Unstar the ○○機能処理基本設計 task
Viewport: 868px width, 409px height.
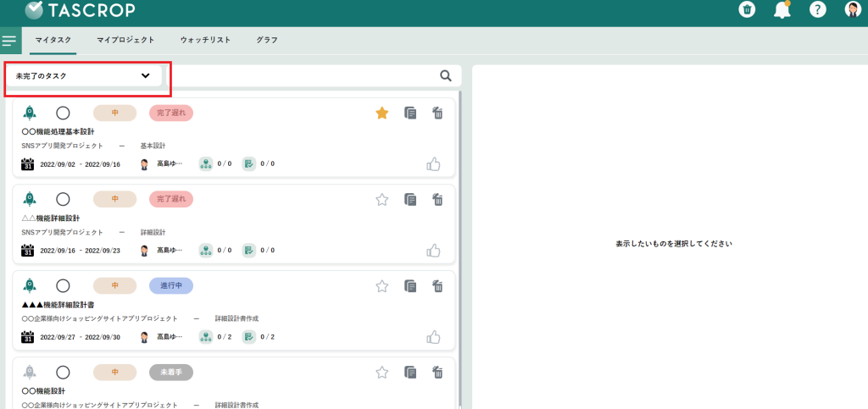coord(382,113)
